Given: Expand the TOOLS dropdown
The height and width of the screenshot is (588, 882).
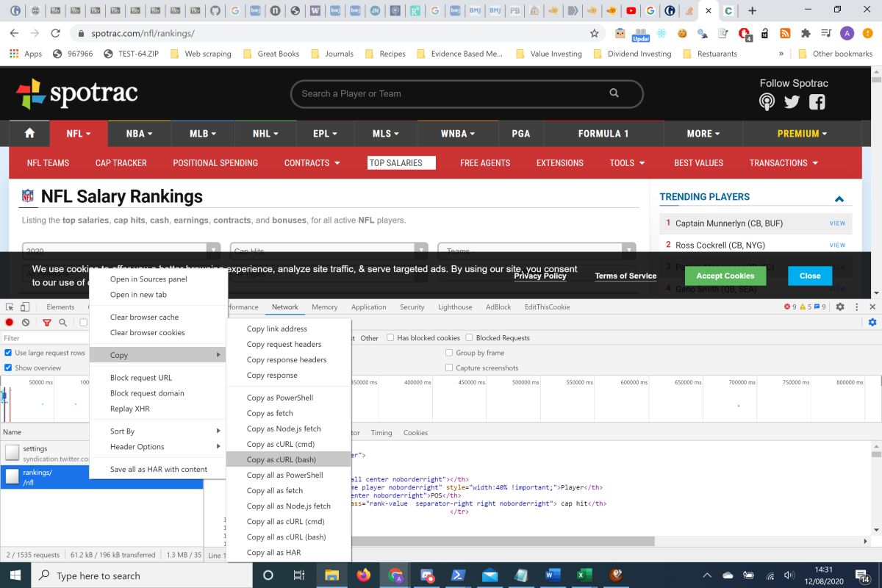Looking at the screenshot, I should pyautogui.click(x=627, y=162).
